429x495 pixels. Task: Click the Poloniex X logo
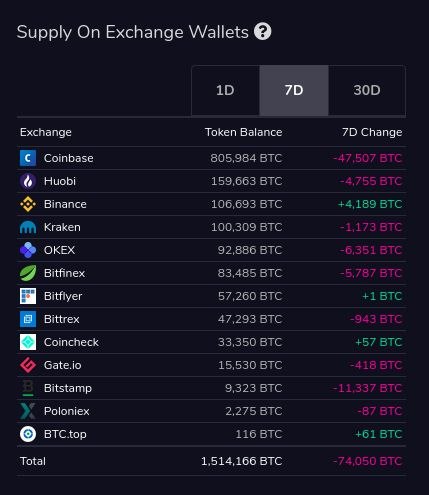(x=28, y=411)
